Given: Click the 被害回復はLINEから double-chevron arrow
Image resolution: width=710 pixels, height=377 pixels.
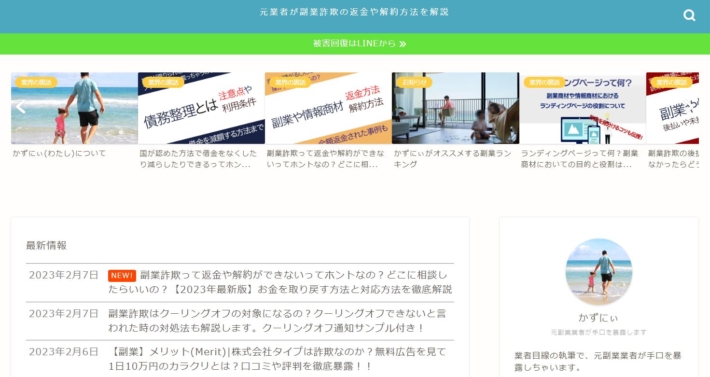Looking at the screenshot, I should (x=403, y=44).
